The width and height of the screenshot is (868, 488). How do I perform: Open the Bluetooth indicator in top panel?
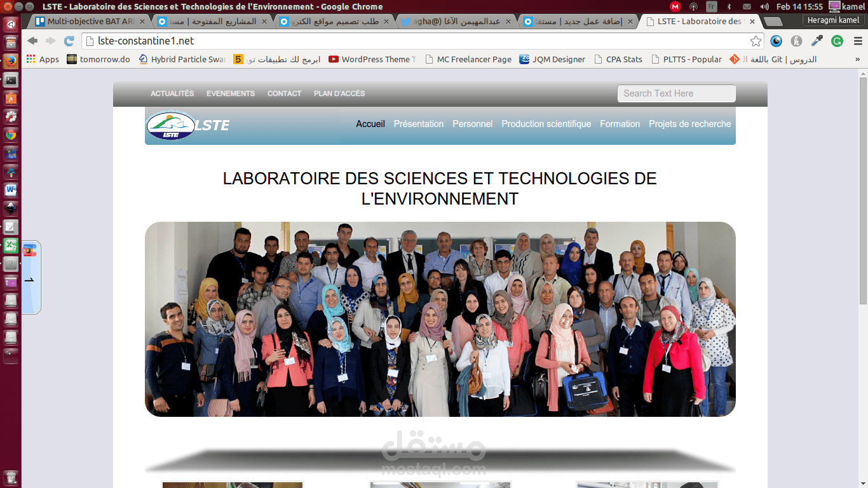(729, 6)
